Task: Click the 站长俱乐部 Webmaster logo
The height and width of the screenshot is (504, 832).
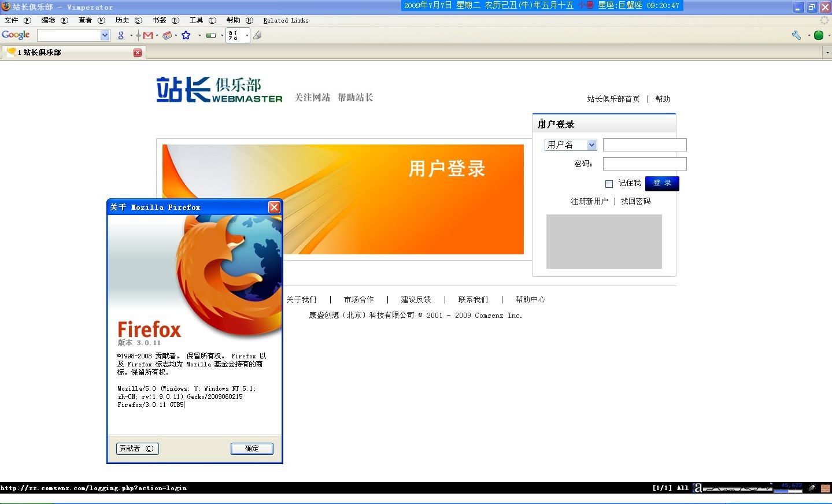Action: 220,90
